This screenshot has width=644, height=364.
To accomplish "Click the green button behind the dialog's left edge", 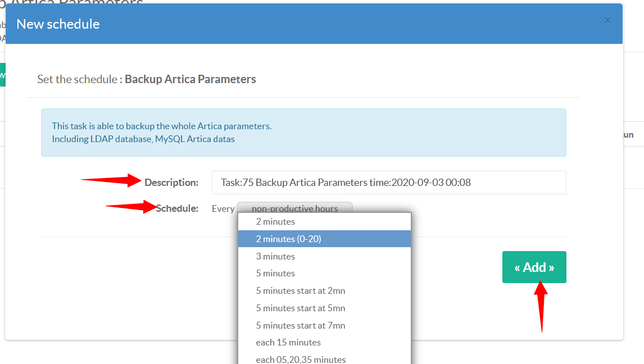I will pos(2,75).
